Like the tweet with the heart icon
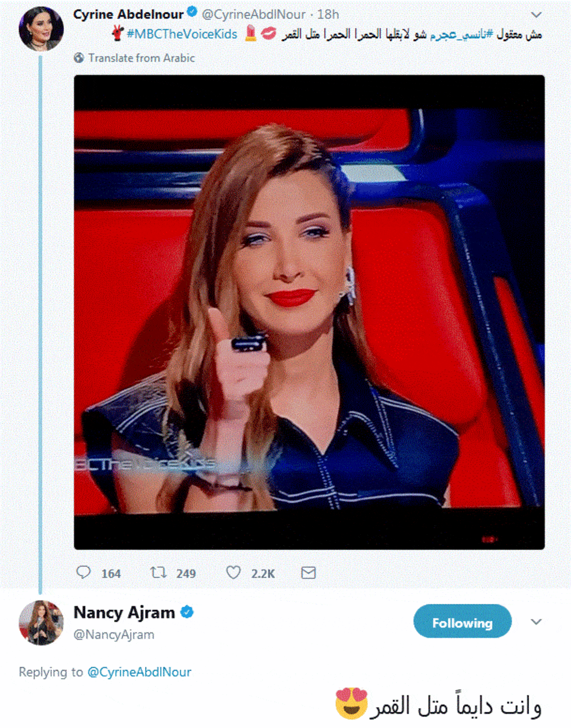 233,572
